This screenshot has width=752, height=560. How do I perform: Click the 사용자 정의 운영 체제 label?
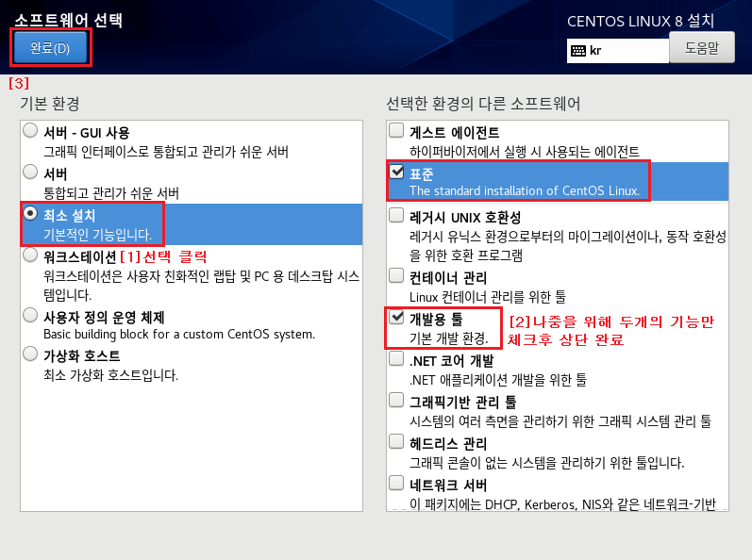[x=104, y=317]
